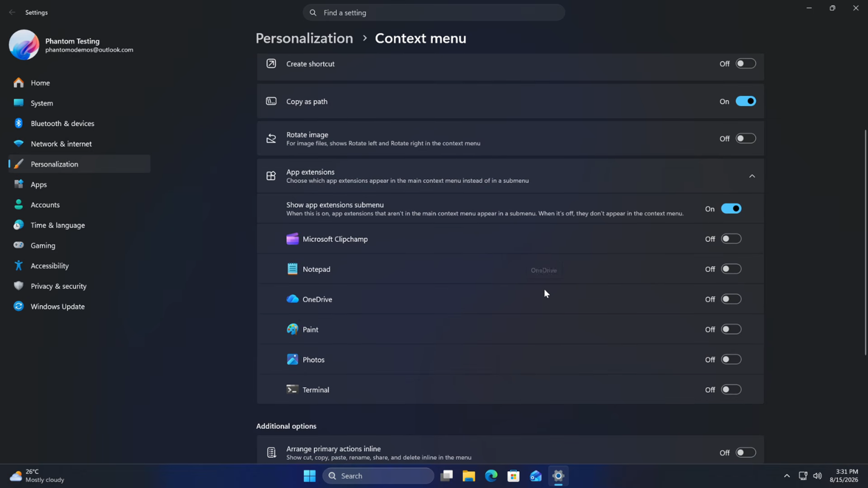Select Personalization in the sidebar
The height and width of the screenshot is (488, 868).
point(80,164)
